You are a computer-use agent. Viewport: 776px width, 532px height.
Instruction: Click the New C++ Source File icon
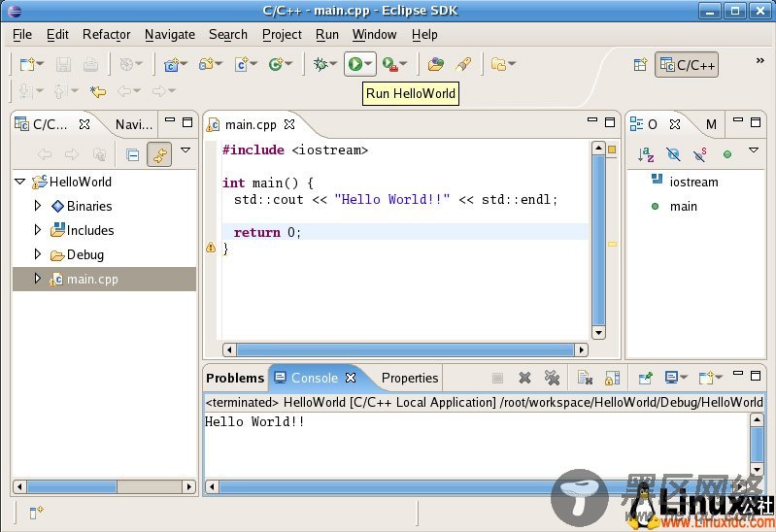(242, 64)
